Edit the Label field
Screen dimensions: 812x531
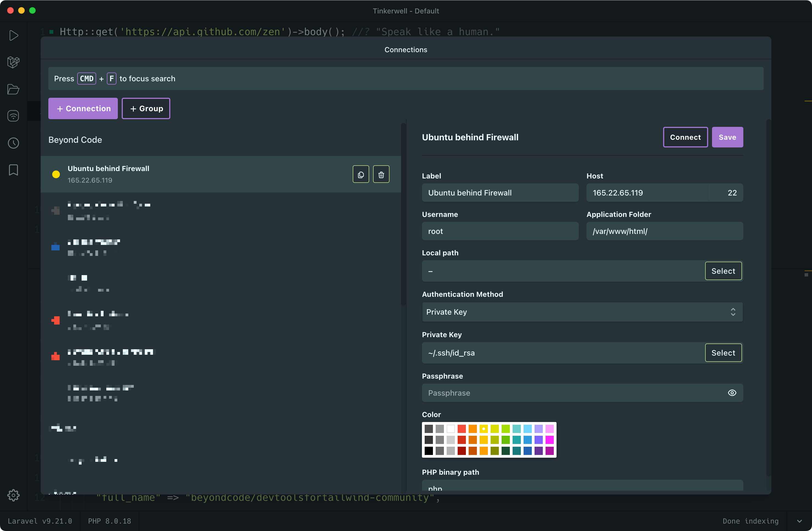500,193
